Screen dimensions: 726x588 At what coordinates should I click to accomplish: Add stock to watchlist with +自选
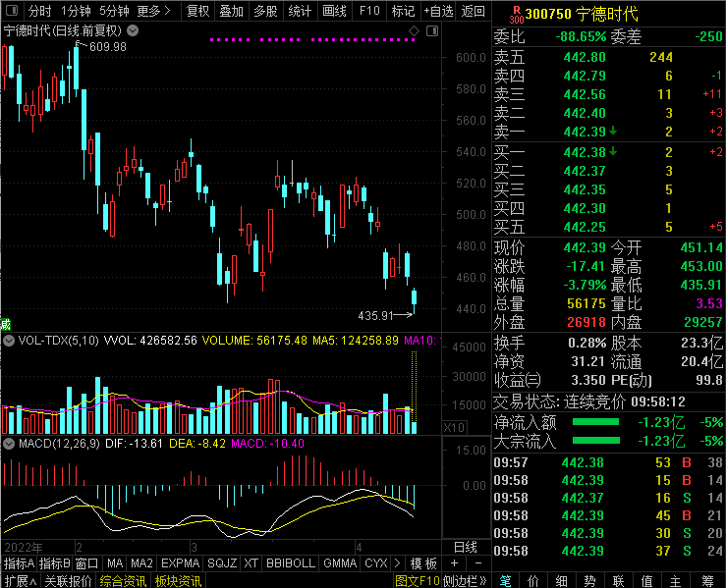tap(437, 11)
